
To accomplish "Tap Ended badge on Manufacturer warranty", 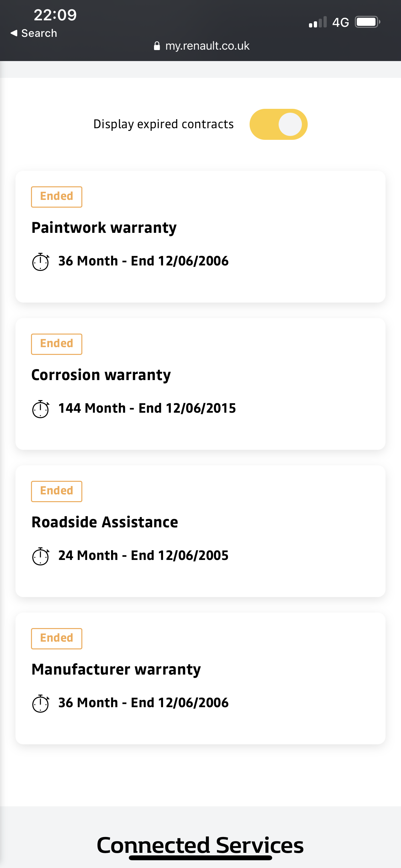I will (57, 638).
